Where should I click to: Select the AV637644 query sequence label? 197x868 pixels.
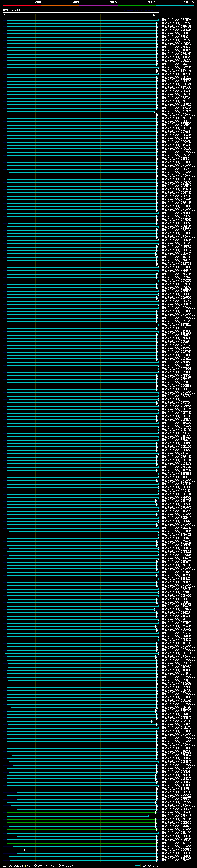(11, 10)
